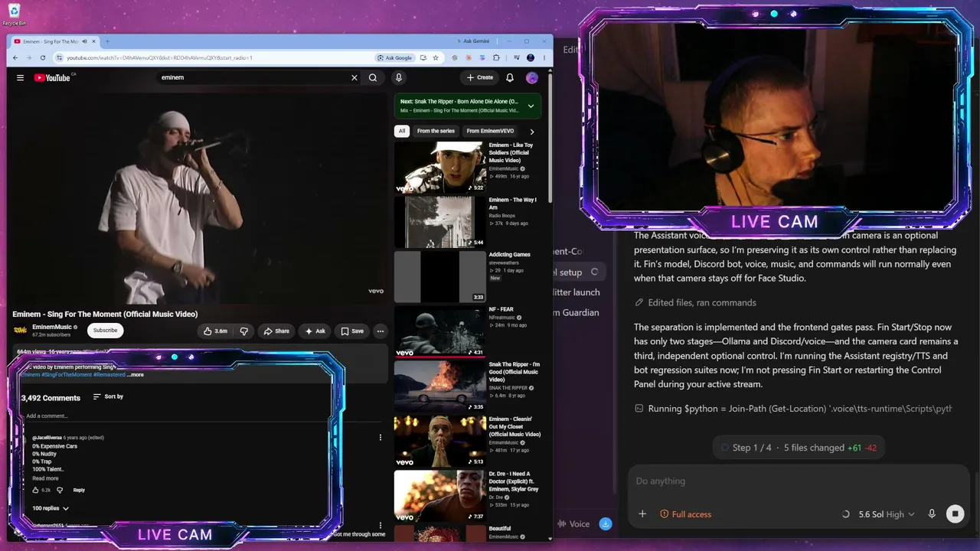The image size is (980, 551).
Task: Click the YouTube Create button
Action: pyautogui.click(x=480, y=77)
